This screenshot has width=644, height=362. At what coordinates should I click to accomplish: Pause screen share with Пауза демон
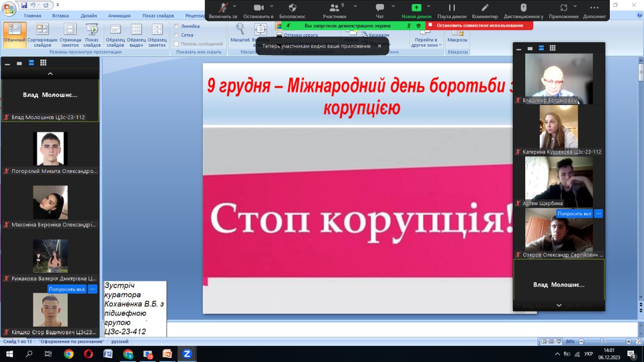point(452,10)
